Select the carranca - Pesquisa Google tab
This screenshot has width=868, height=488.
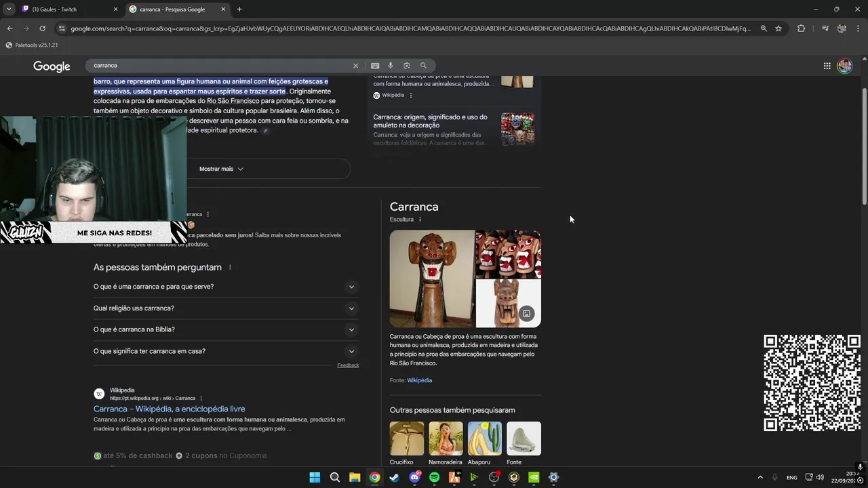pyautogui.click(x=178, y=9)
